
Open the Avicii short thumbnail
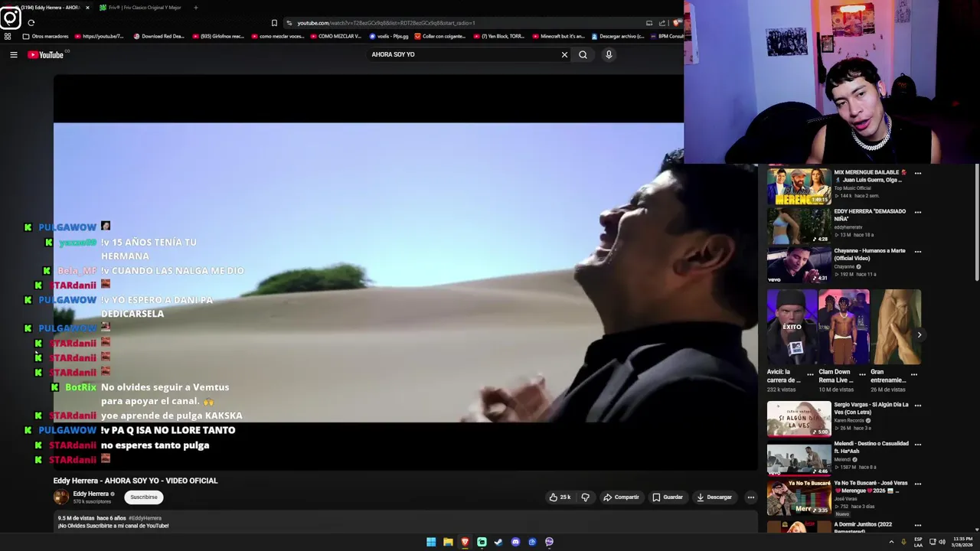(792, 327)
